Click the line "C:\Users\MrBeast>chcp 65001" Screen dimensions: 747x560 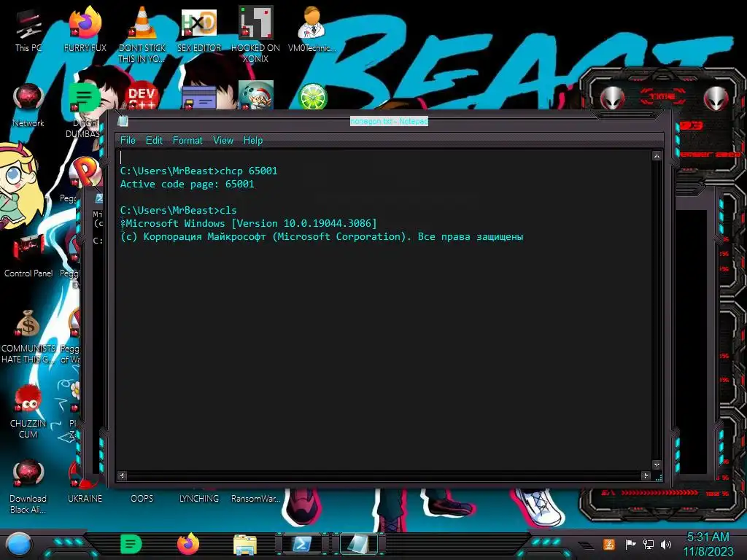(x=198, y=171)
